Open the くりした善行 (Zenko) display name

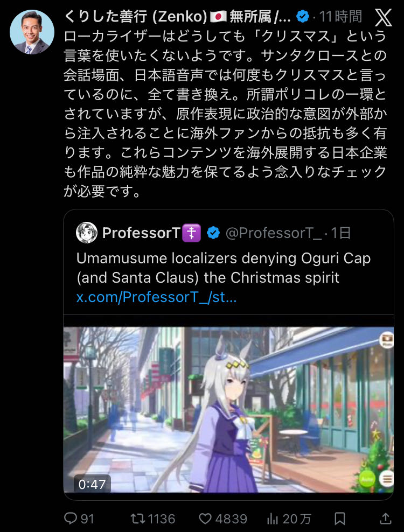click(x=135, y=16)
